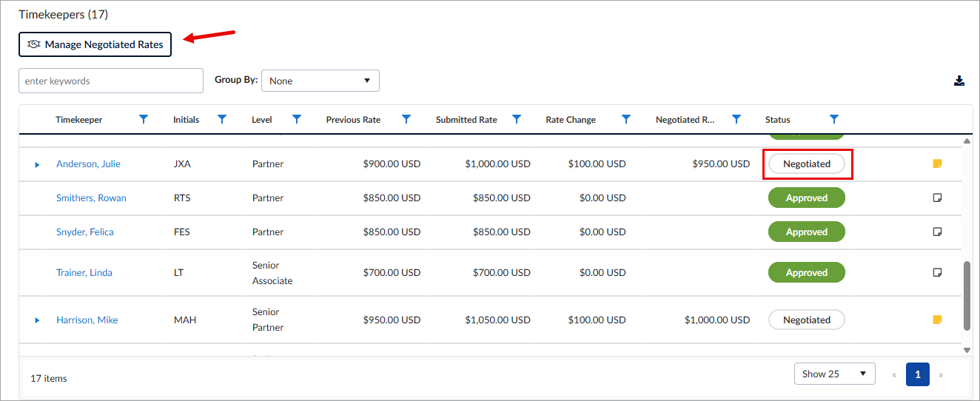Open note icon for Smithers, Rowan row
This screenshot has height=401, width=980.
click(x=937, y=198)
